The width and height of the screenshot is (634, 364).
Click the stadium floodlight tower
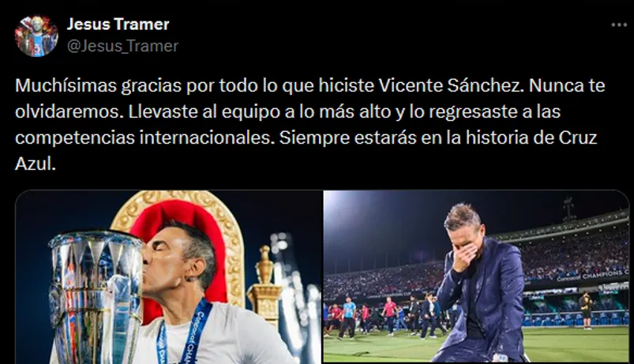(568, 209)
